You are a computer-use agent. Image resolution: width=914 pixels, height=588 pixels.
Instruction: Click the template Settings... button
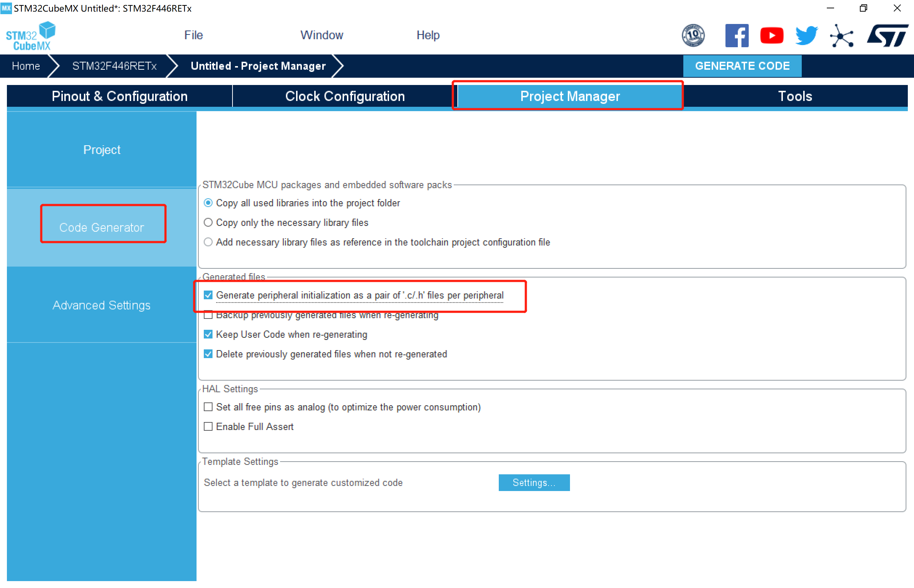[534, 483]
